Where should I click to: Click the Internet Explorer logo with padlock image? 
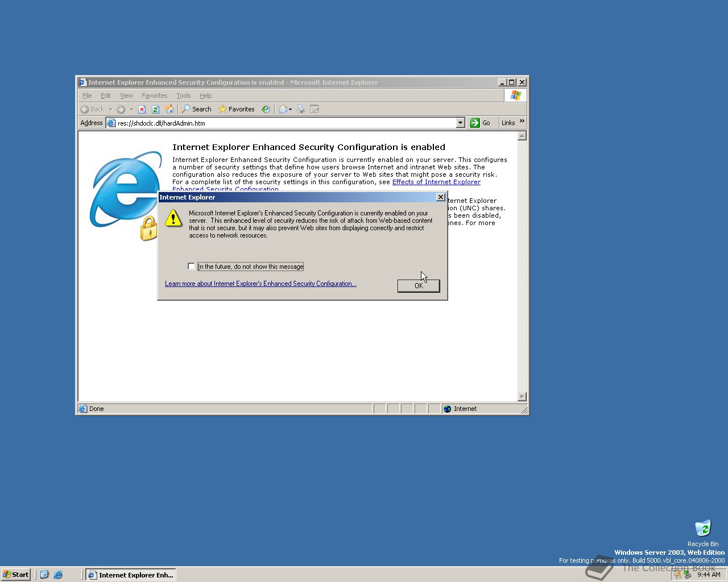(x=125, y=196)
